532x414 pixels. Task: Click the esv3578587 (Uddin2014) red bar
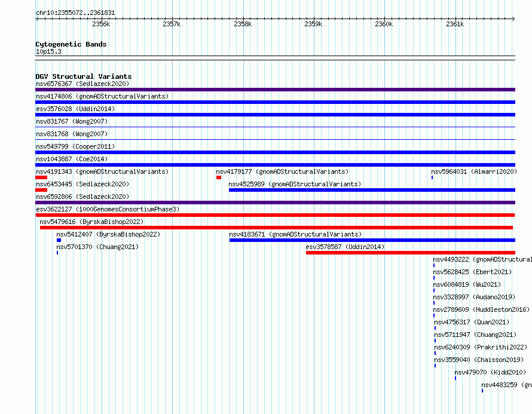coord(411,253)
